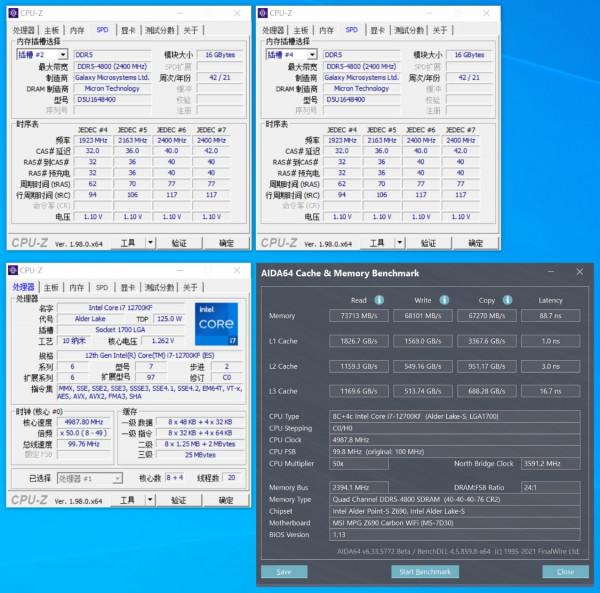Switch to 主板 tab in processor CPU-Z window
Viewport: 600px width, 593px height.
pos(51,287)
